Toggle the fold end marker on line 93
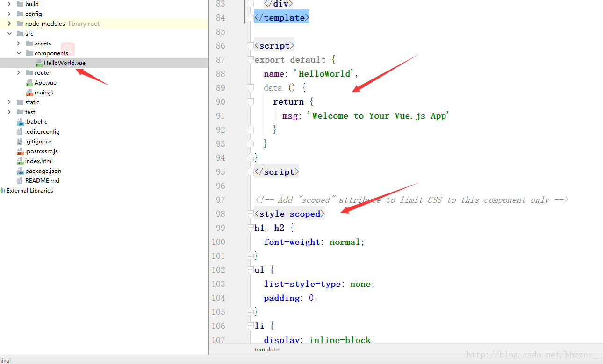Screen dimensions: 603x364 [250, 144]
